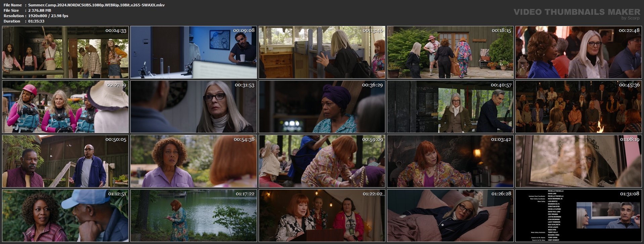Screen dimensions: 644x244
Task: Choose the frame timestamped 01:22:02
Action: (322, 215)
